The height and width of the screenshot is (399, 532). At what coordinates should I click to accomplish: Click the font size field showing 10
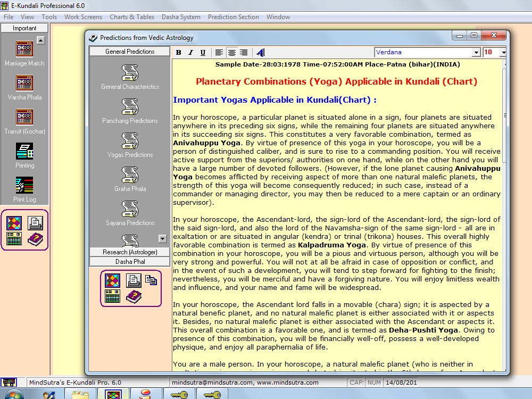(x=491, y=52)
